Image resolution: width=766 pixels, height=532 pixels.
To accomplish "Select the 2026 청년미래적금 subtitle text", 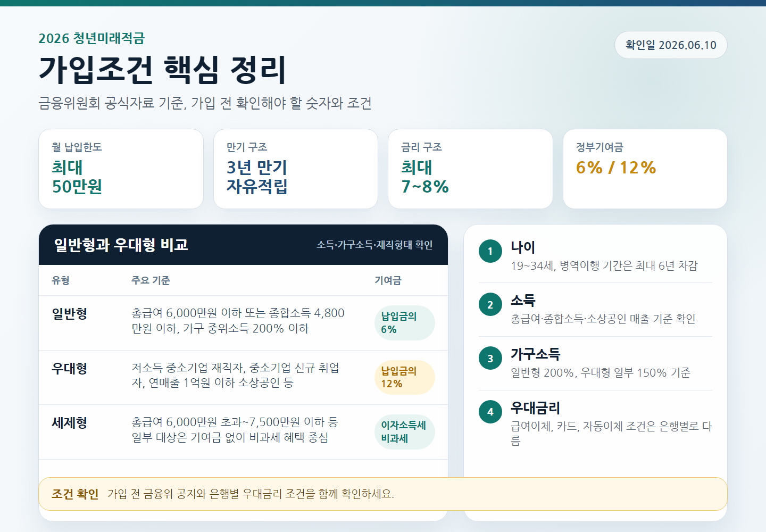I will (91, 38).
